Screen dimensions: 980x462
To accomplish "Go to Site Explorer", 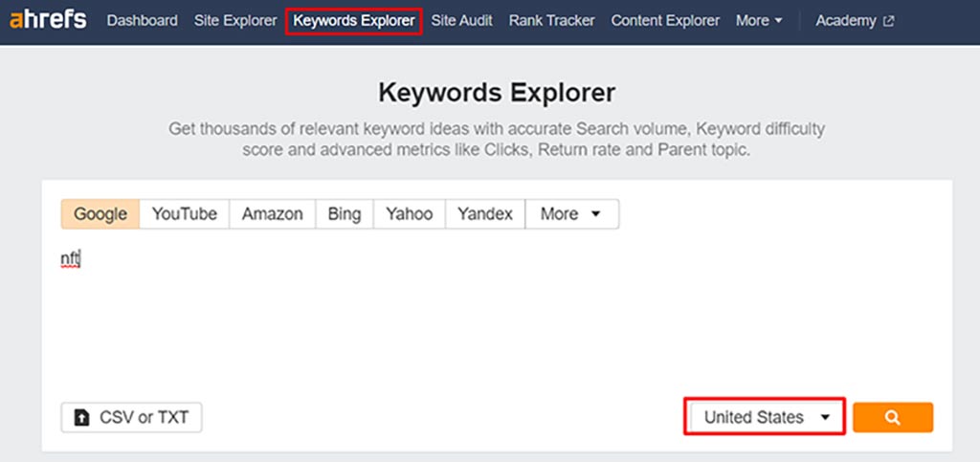I will click(x=234, y=20).
